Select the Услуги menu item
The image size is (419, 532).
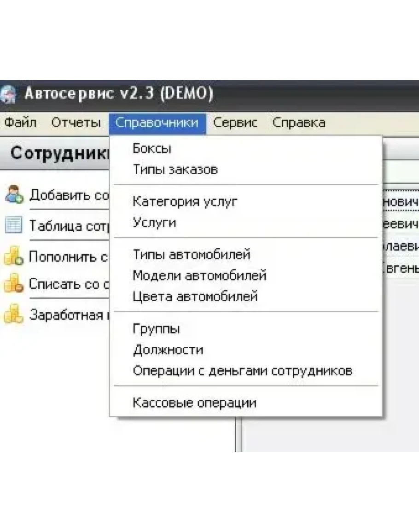[x=154, y=223]
